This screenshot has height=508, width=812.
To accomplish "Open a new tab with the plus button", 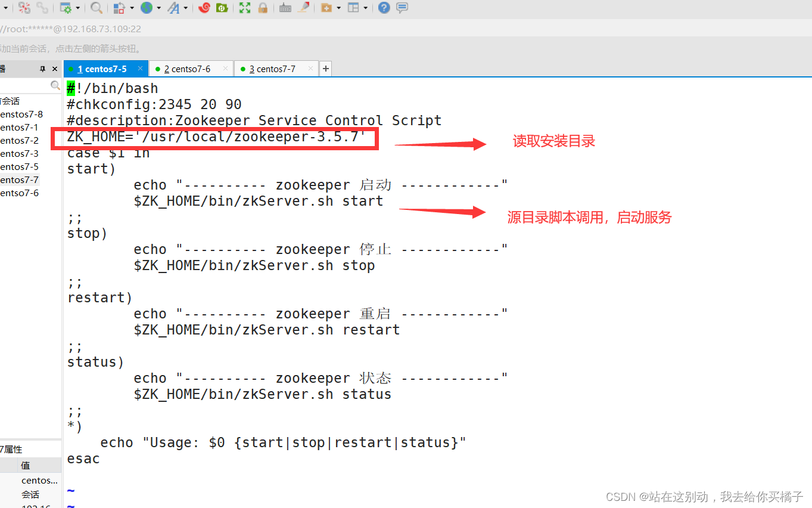I will coord(325,69).
